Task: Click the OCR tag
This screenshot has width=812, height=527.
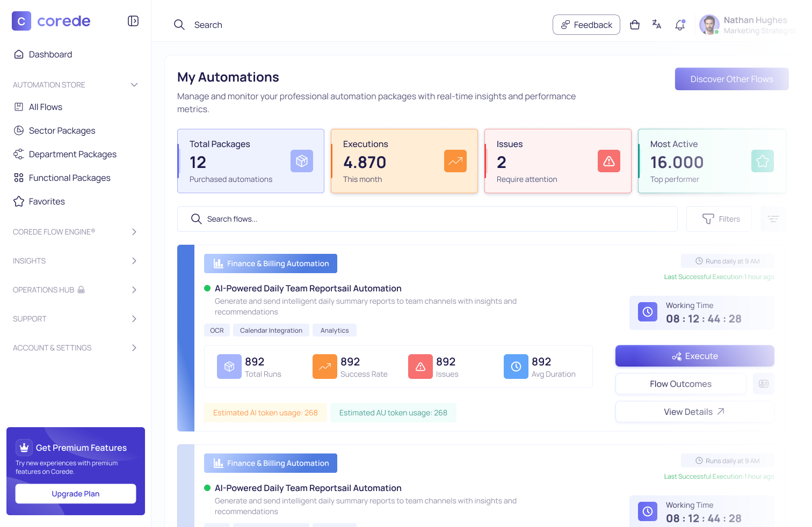Action: (x=217, y=330)
